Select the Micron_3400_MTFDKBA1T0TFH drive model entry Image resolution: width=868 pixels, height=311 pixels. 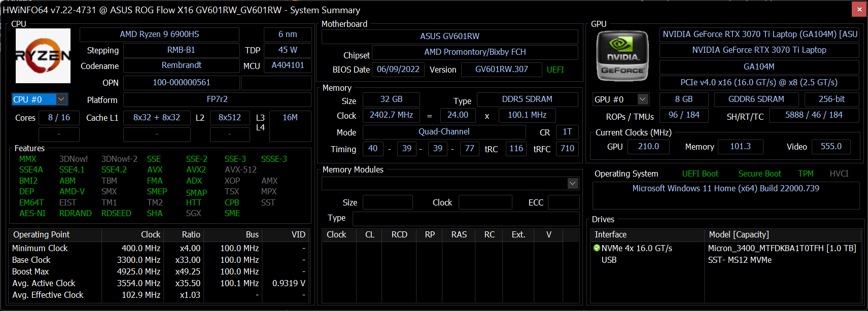(x=782, y=248)
